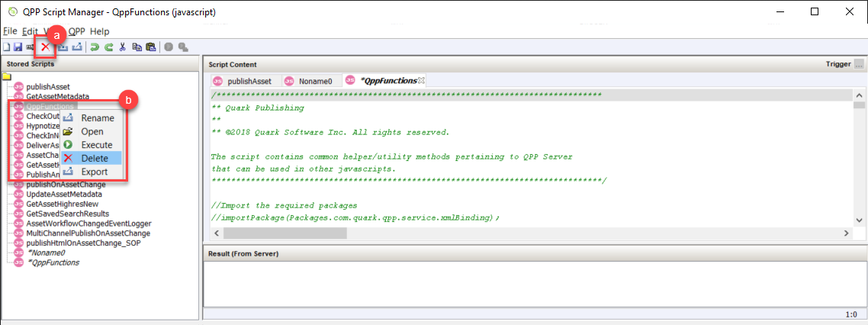
Task: Click the Cut scissors toolbar icon
Action: pyautogui.click(x=123, y=47)
